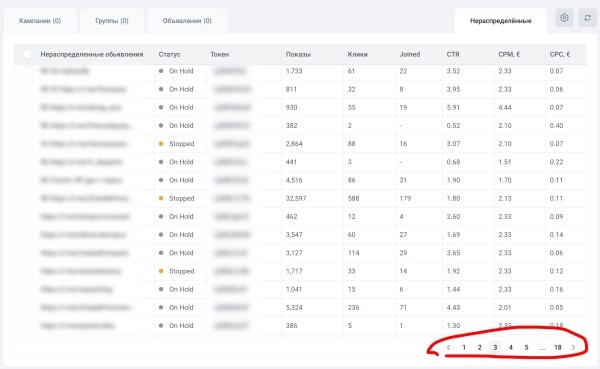600x369 pixels.
Task: Switch to the Кампании (0) tab
Action: click(x=40, y=21)
